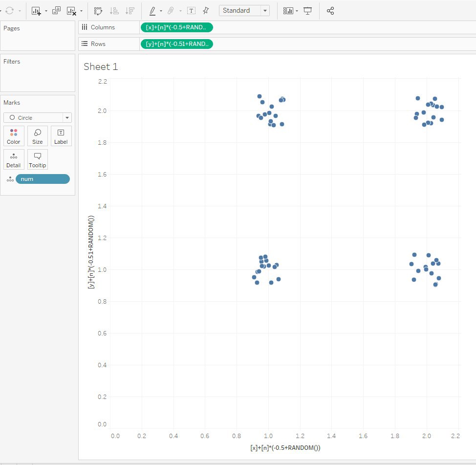
Task: Open paperclip group dropdown arrow
Action: pos(180,11)
